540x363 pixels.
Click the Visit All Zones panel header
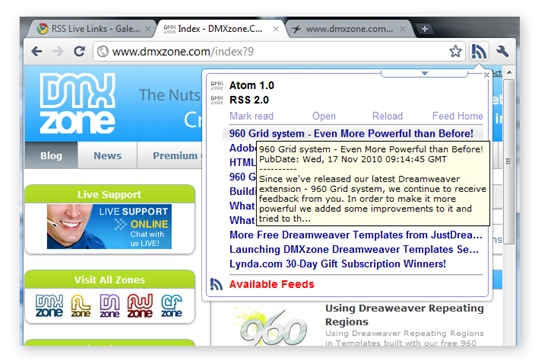coord(110,280)
